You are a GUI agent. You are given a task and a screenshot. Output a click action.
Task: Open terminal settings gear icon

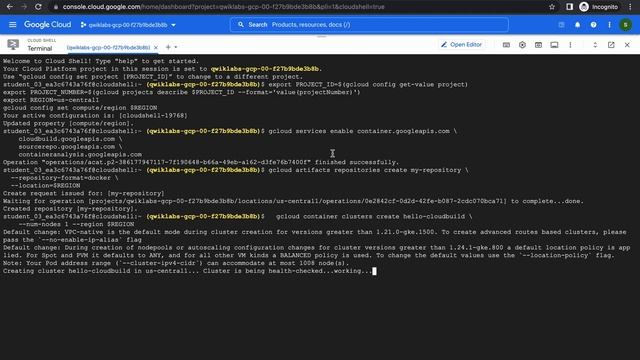pos(522,45)
